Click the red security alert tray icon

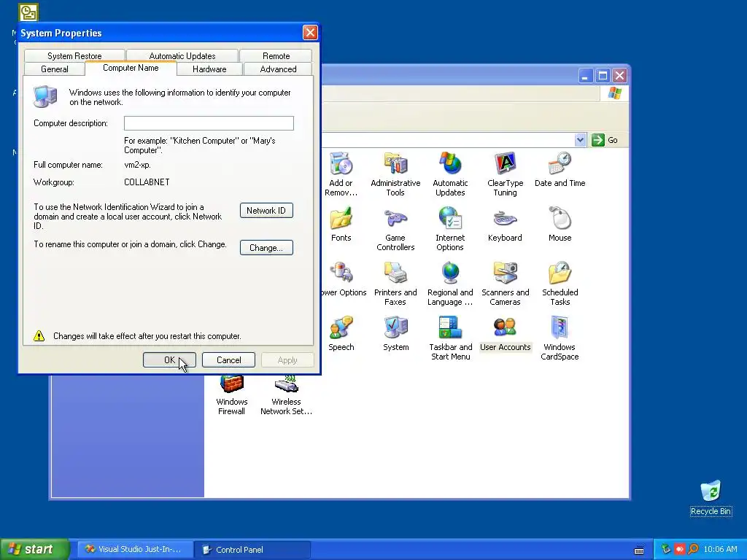(x=679, y=549)
